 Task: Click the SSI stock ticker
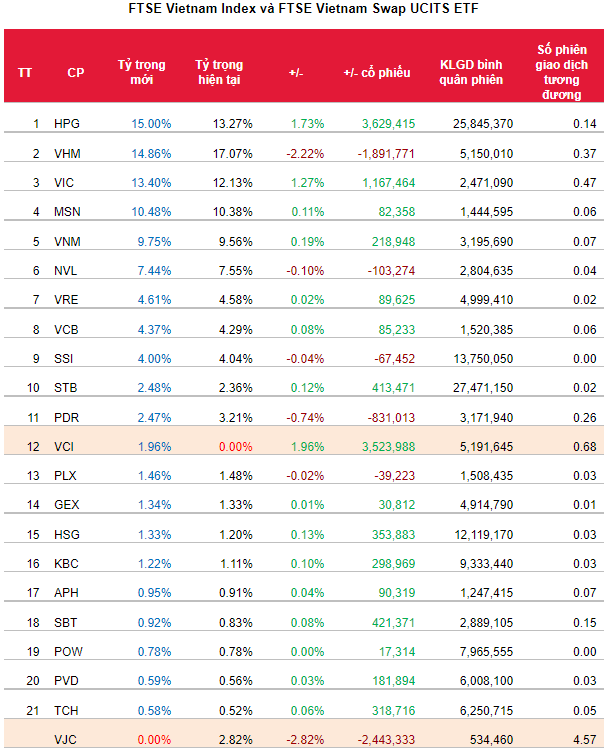[65, 359]
